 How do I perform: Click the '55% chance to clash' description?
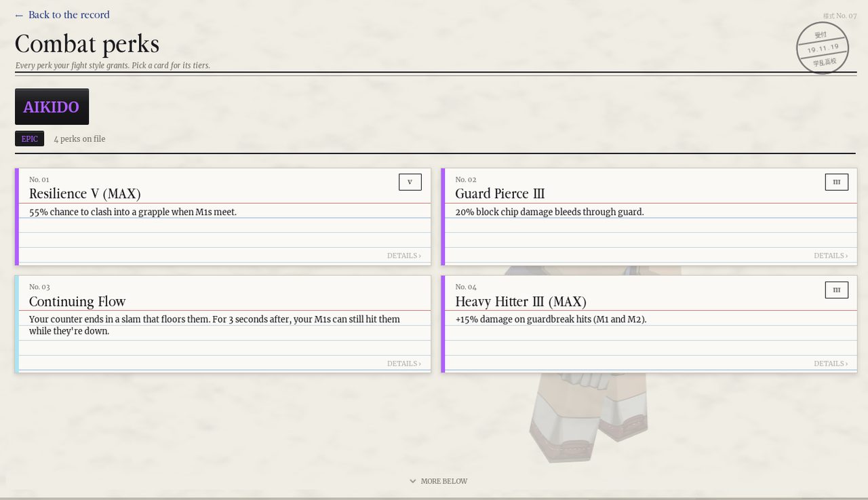click(133, 212)
